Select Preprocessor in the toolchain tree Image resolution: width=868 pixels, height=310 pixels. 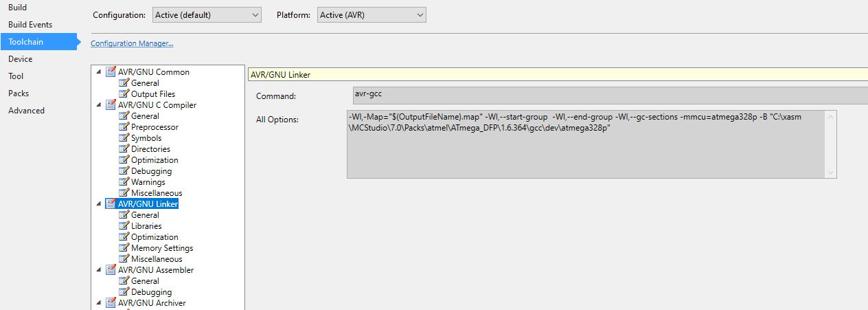pyautogui.click(x=155, y=127)
